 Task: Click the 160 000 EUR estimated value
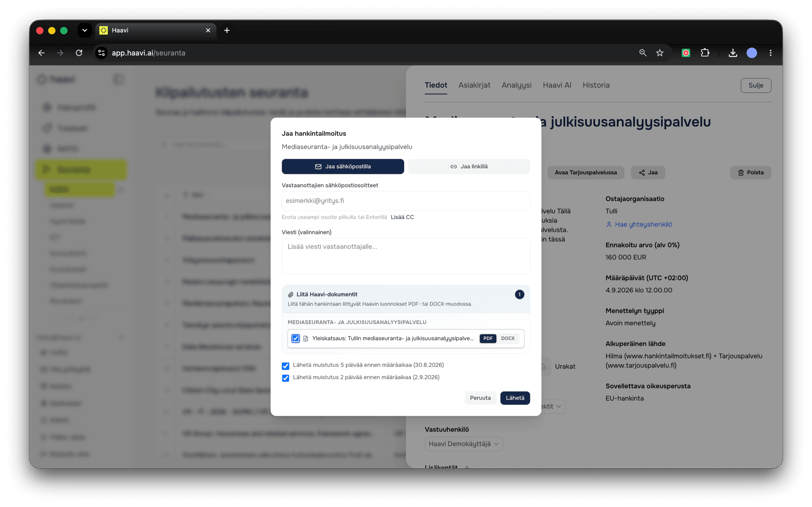(626, 257)
